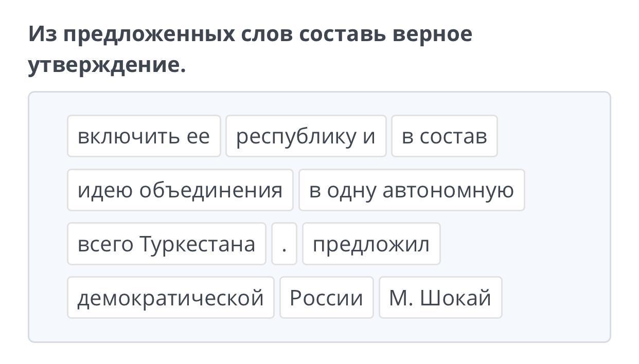Select the "всего Туркестана" word tile
Screen dimensions: 639x364
pyautogui.click(x=166, y=244)
